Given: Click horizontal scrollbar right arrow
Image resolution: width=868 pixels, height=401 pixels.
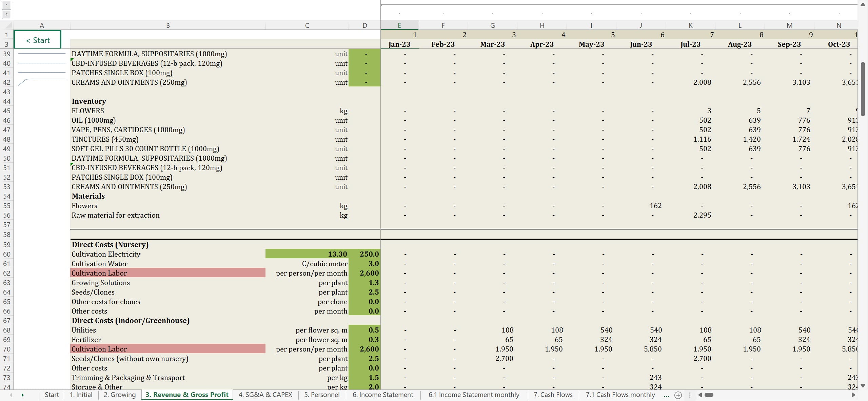Looking at the screenshot, I should coord(853,395).
